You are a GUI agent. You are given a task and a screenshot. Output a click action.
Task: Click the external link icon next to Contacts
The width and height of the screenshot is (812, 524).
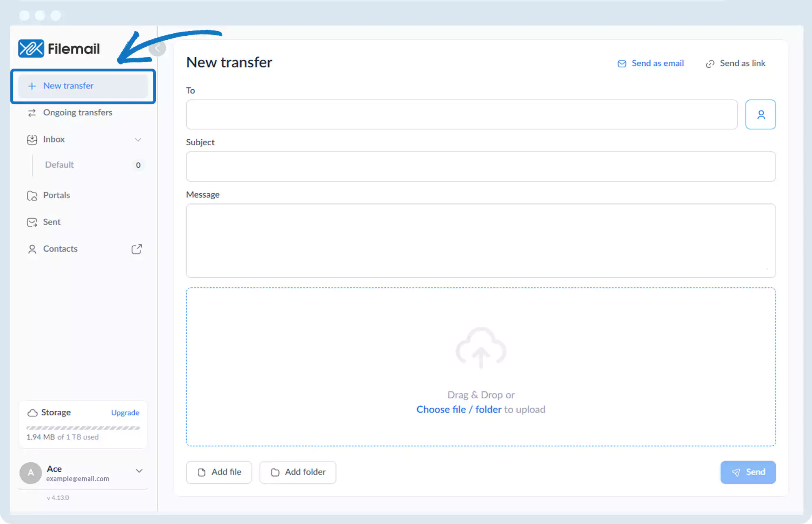click(137, 249)
